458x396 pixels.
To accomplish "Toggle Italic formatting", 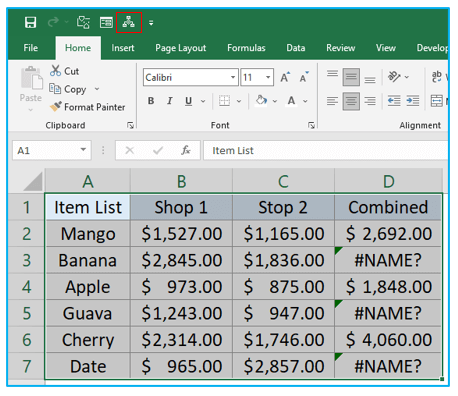I will [170, 101].
